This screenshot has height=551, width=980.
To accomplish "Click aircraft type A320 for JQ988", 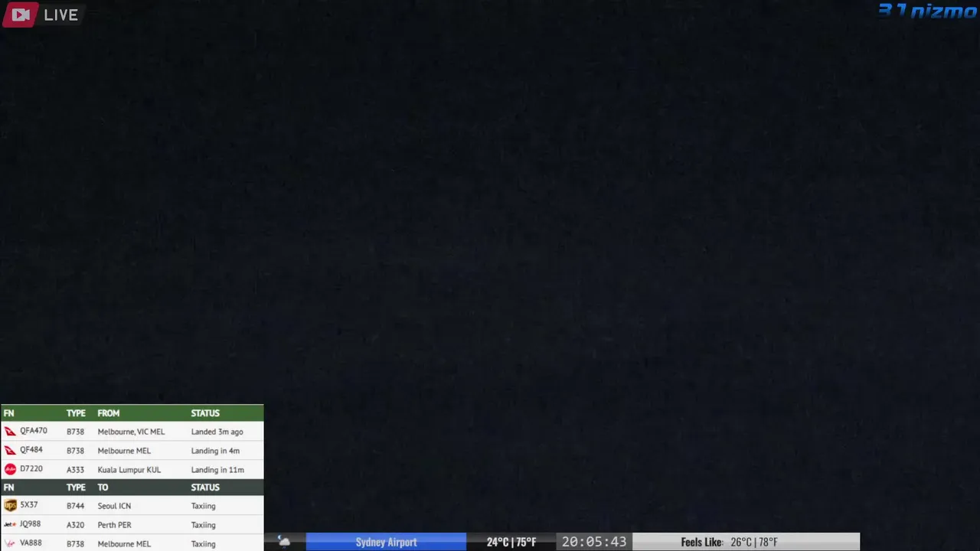I will (x=75, y=525).
